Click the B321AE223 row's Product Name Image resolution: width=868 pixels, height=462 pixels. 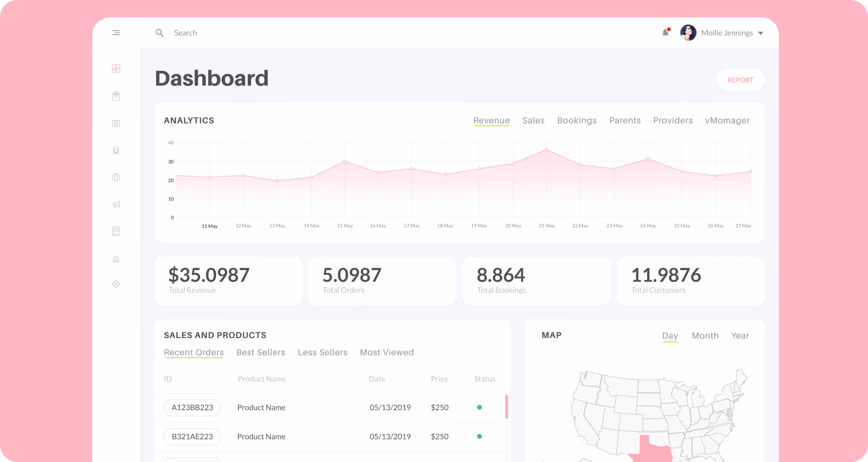click(261, 437)
